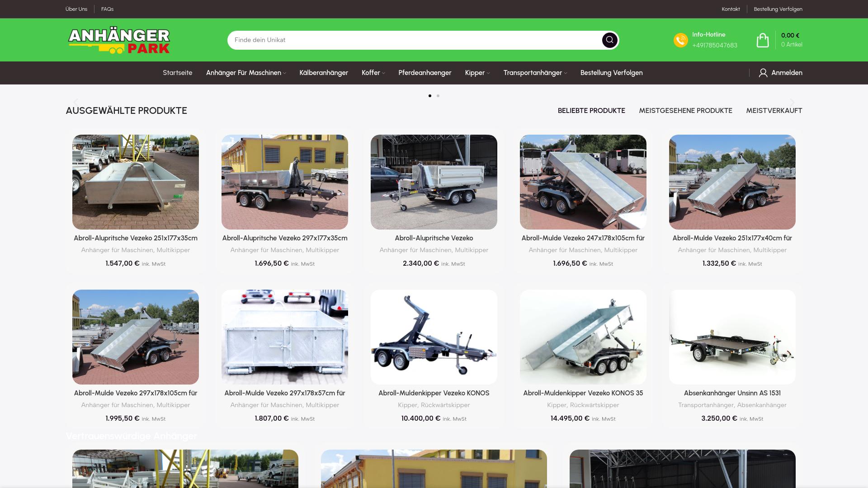Image resolution: width=868 pixels, height=488 pixels.
Task: Open the shopping bag cart icon
Action: click(x=763, y=40)
